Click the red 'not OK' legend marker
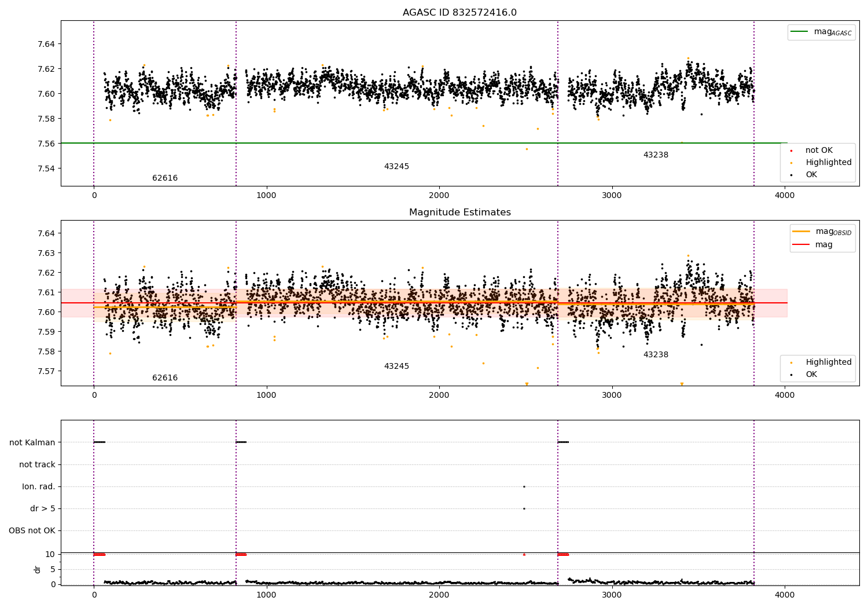 791,151
